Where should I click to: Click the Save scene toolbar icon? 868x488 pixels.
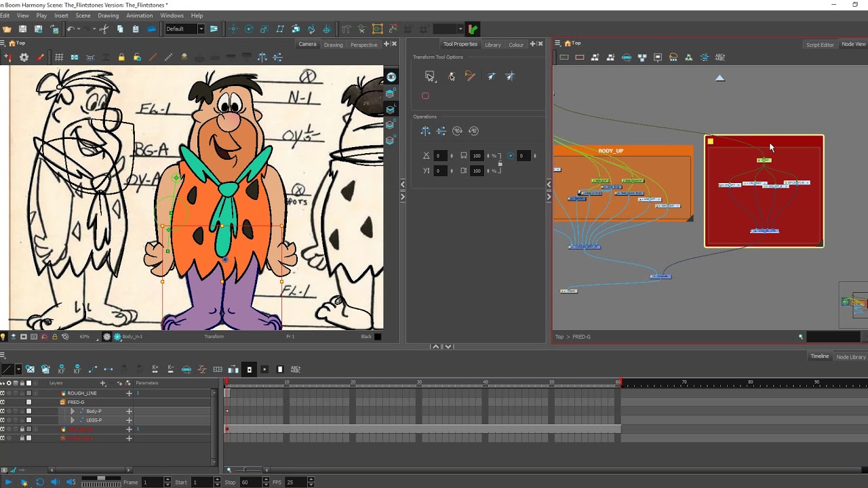click(22, 29)
